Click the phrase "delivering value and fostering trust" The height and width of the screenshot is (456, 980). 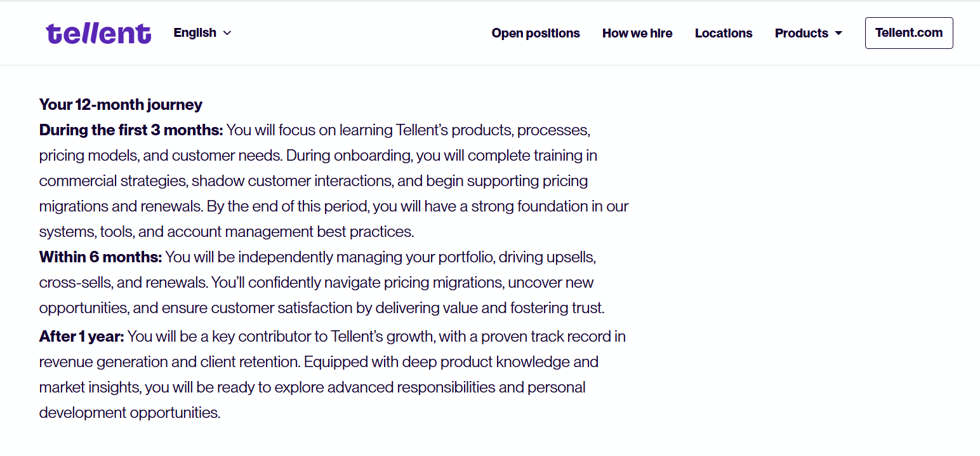point(489,308)
